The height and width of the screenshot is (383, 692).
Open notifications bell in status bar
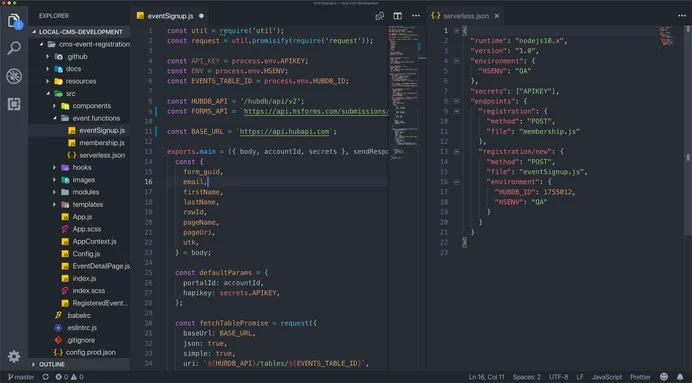pyautogui.click(x=680, y=377)
